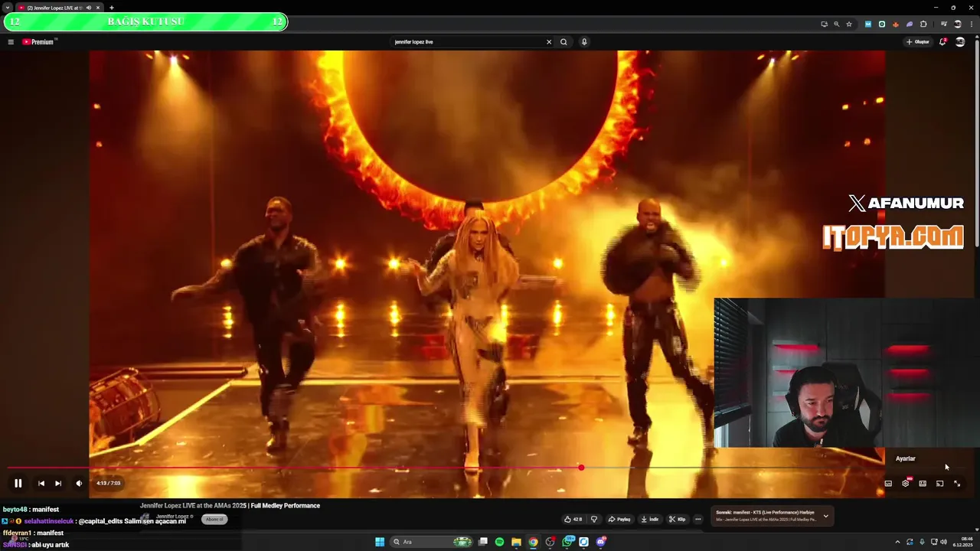
Task: Open the YouTube hamburger menu
Action: (x=11, y=42)
